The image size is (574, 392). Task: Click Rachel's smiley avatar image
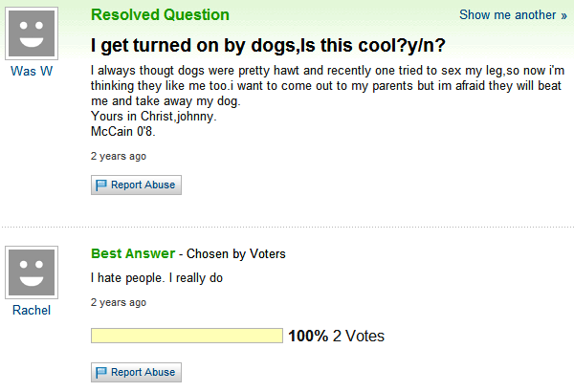click(x=32, y=272)
